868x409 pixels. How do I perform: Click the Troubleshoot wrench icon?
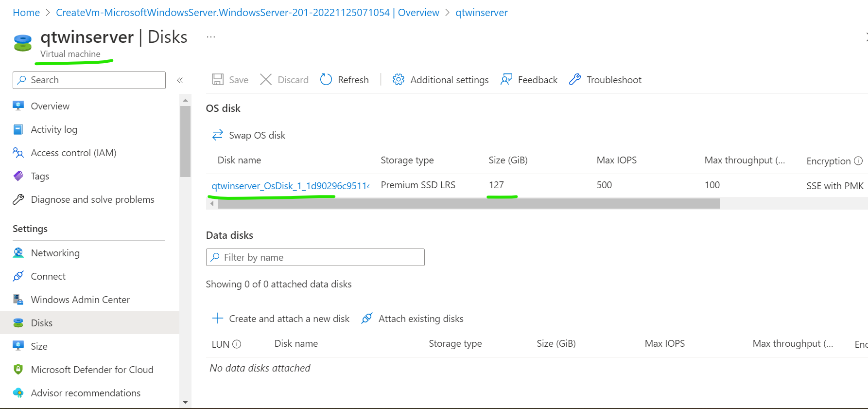[x=575, y=80]
